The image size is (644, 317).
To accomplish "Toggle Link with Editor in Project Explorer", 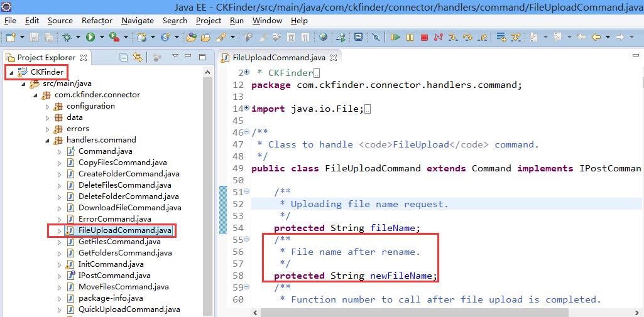I will pyautogui.click(x=138, y=57).
